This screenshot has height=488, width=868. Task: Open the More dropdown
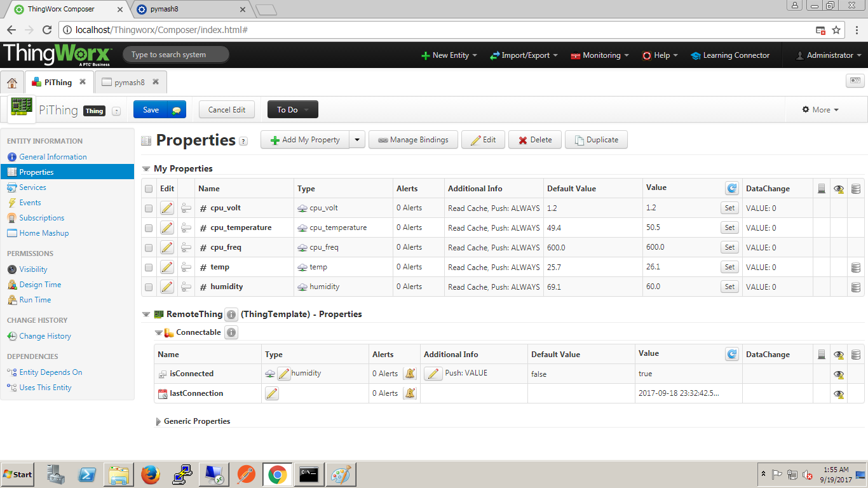point(820,110)
